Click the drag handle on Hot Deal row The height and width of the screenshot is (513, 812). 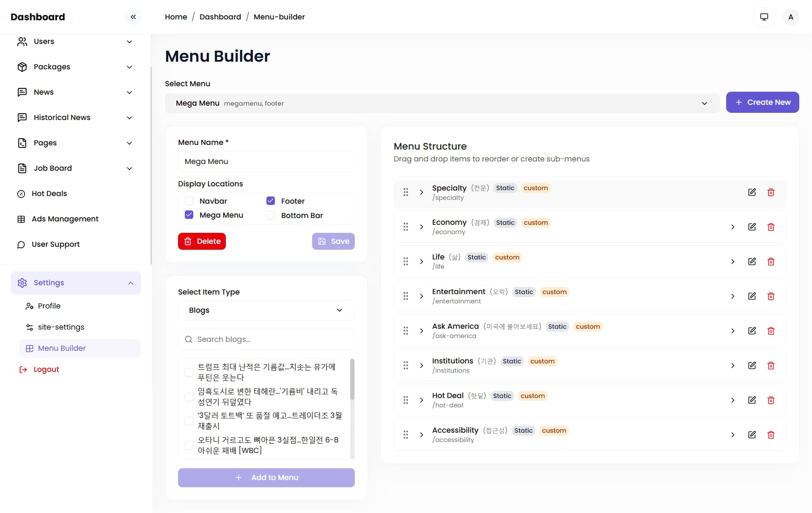406,400
